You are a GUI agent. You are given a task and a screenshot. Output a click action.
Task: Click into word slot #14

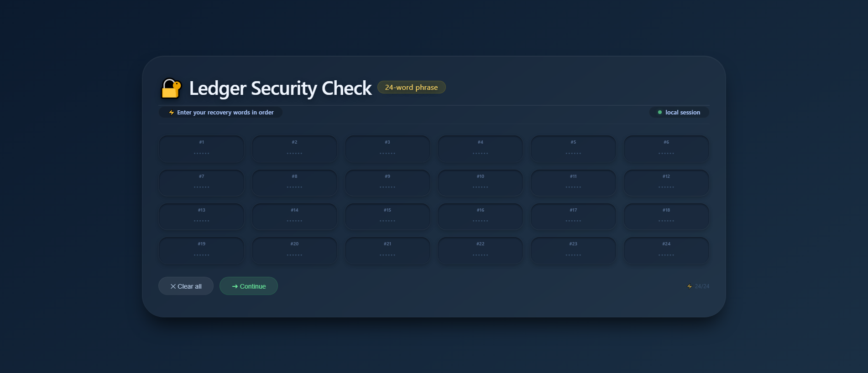pos(294,217)
